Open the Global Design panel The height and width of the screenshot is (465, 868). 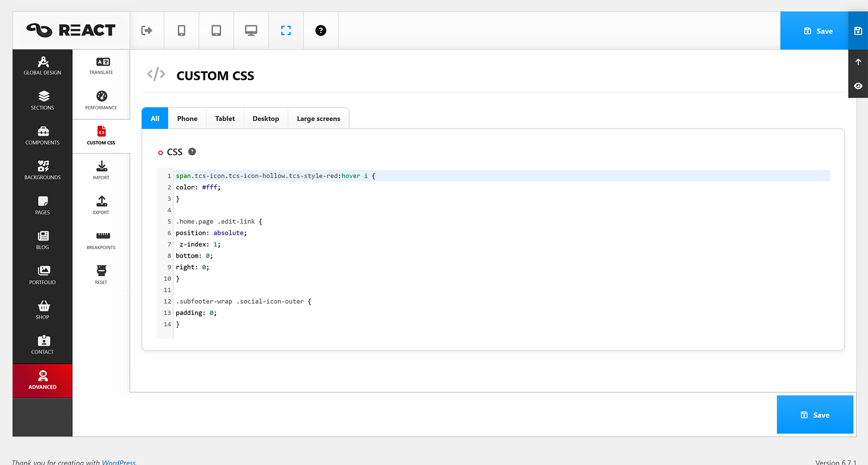(x=42, y=66)
